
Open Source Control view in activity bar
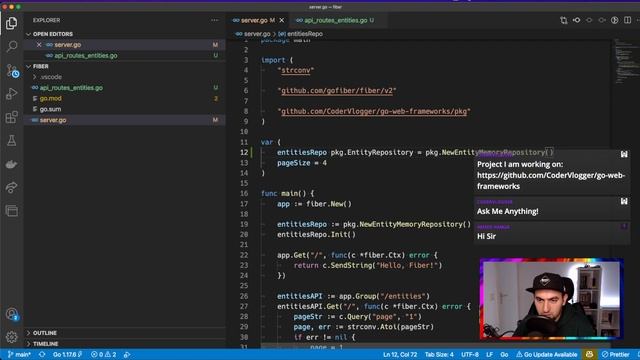11,70
